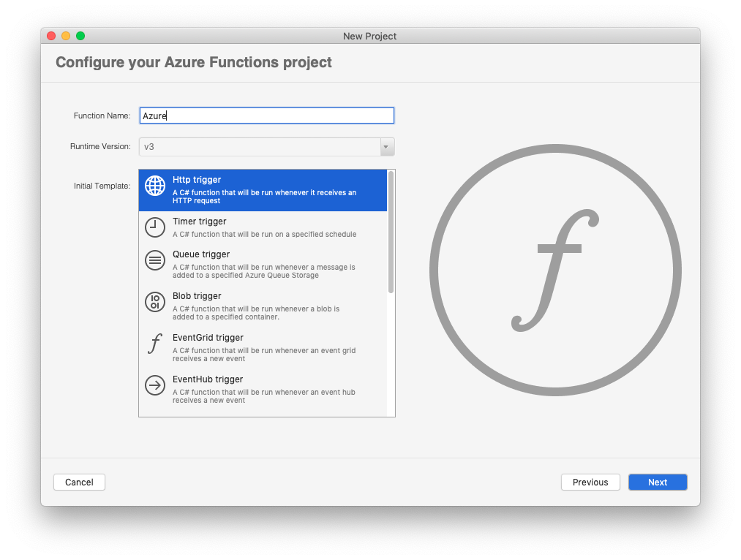Click the large Azure Functions logo
Viewport: 741px width, 560px height.
point(555,270)
